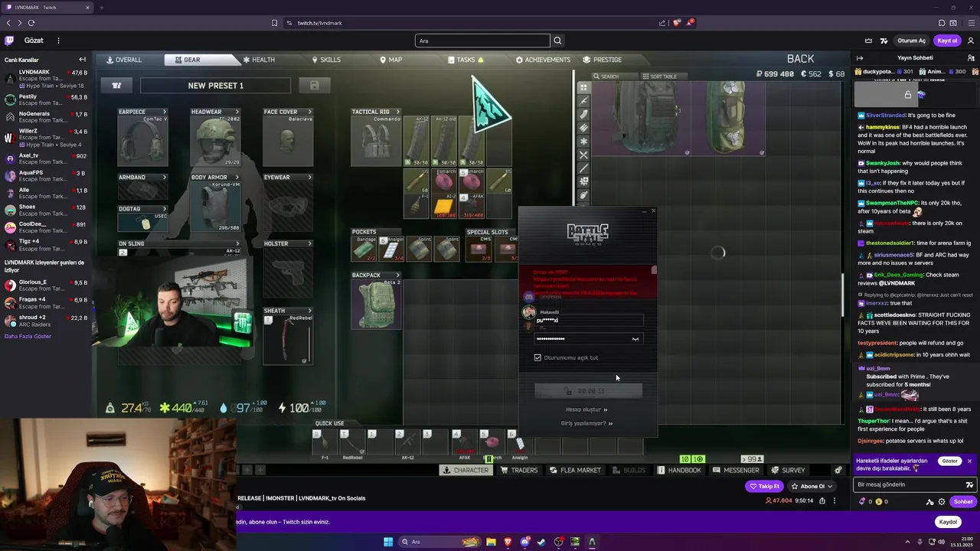Open the Pestily channel in sidebar
Viewport: 980px width, 551px height.
[x=46, y=99]
